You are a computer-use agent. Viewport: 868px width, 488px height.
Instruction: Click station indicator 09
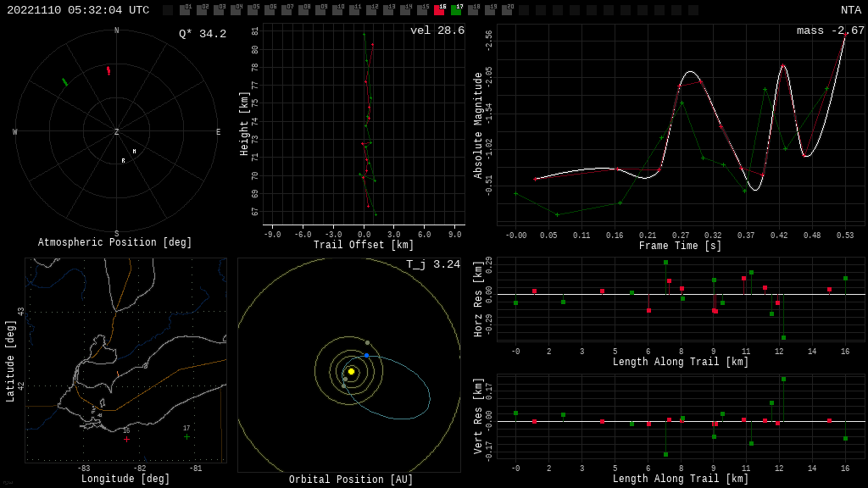(x=320, y=9)
